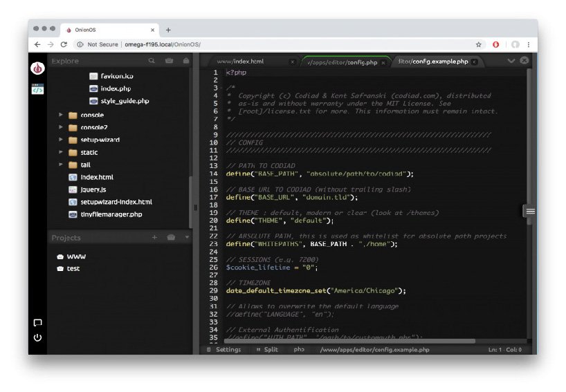
Task: Click the tail folder icon
Action: coord(73,165)
